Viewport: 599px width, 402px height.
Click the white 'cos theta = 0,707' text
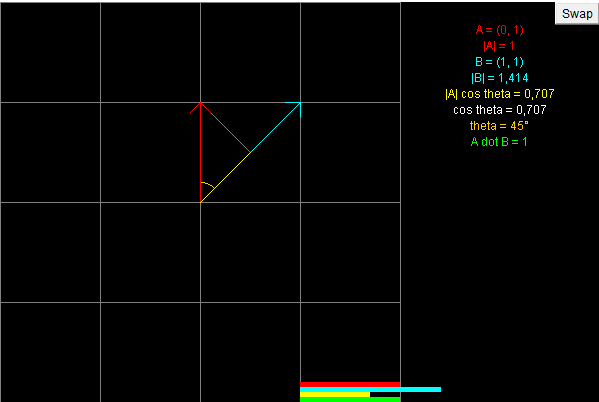tap(500, 110)
